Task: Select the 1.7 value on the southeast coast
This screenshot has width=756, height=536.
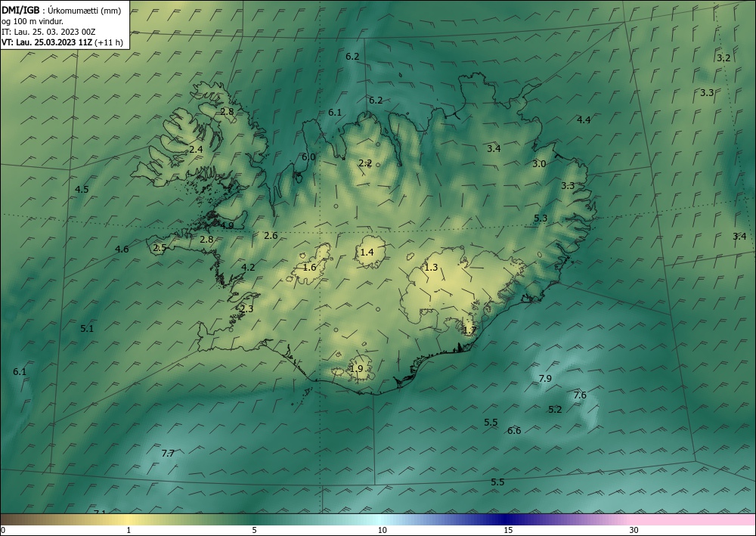Action: [469, 330]
